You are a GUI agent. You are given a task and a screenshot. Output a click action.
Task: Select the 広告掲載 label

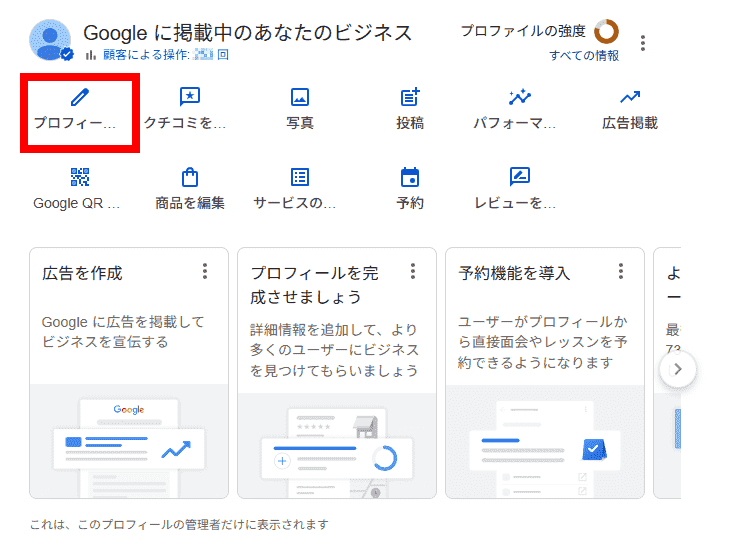(x=630, y=123)
